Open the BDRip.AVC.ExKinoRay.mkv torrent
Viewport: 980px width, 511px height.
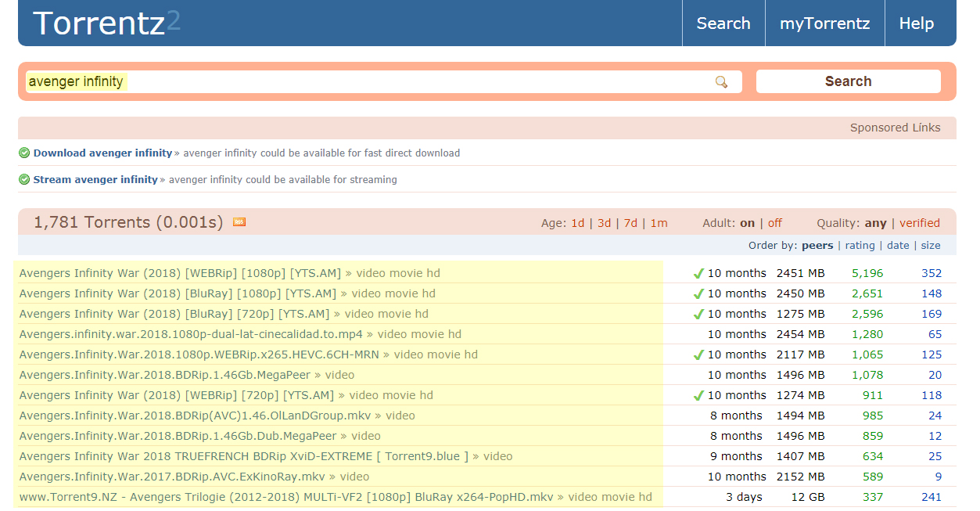(172, 477)
